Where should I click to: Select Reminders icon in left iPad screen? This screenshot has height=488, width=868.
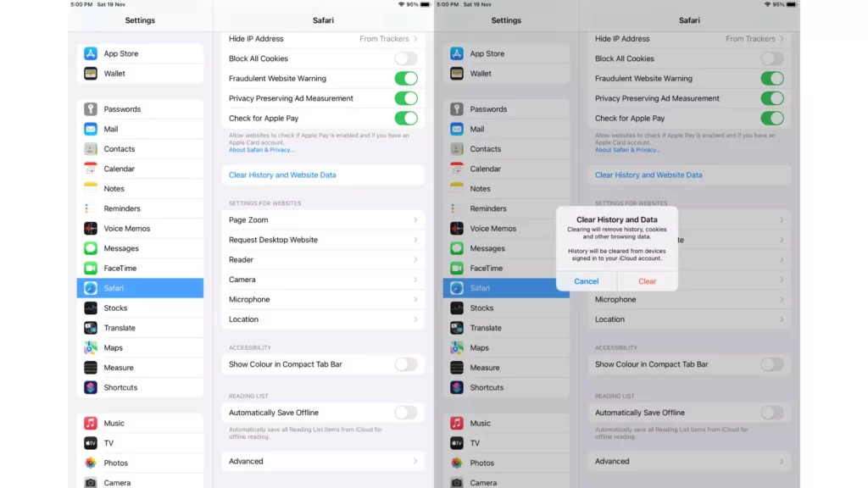point(90,208)
